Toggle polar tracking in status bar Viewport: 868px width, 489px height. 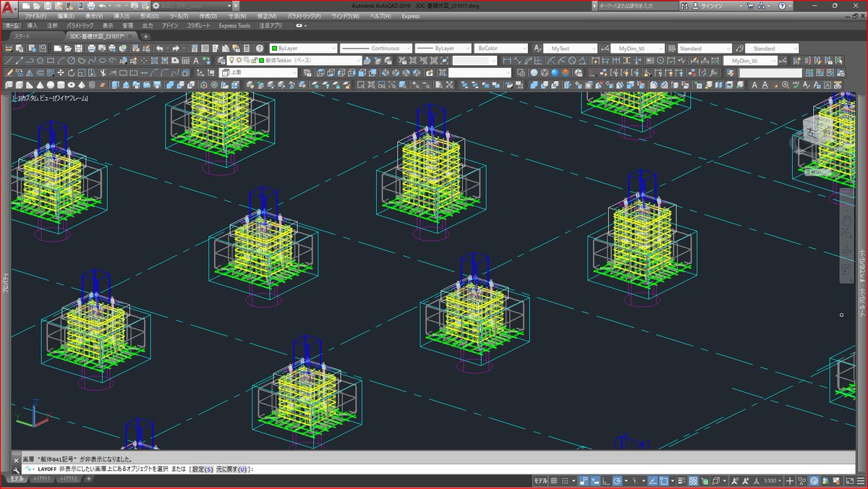click(x=617, y=481)
